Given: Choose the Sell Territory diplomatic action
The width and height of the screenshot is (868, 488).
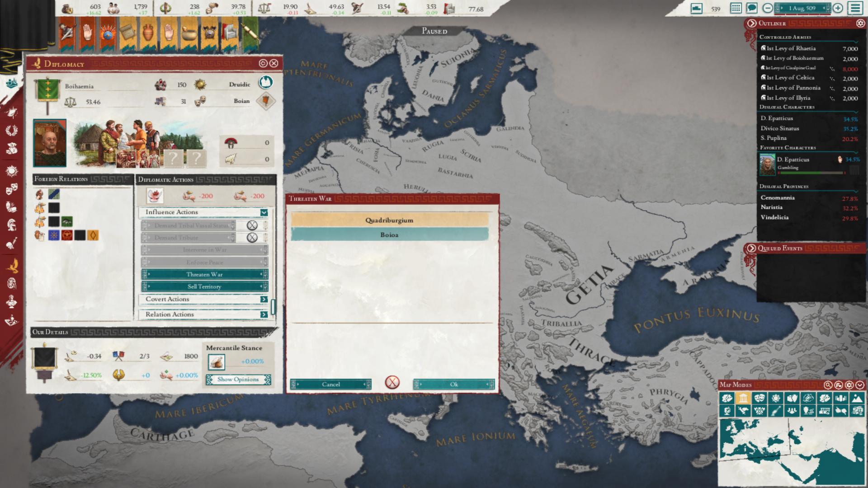Looking at the screenshot, I should [x=205, y=286].
